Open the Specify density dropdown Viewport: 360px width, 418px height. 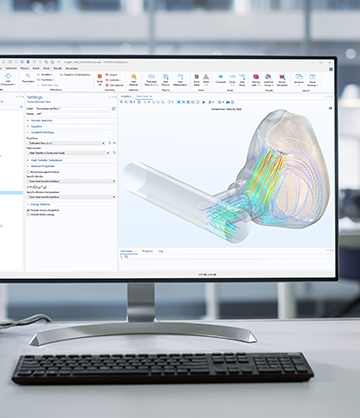click(x=71, y=181)
